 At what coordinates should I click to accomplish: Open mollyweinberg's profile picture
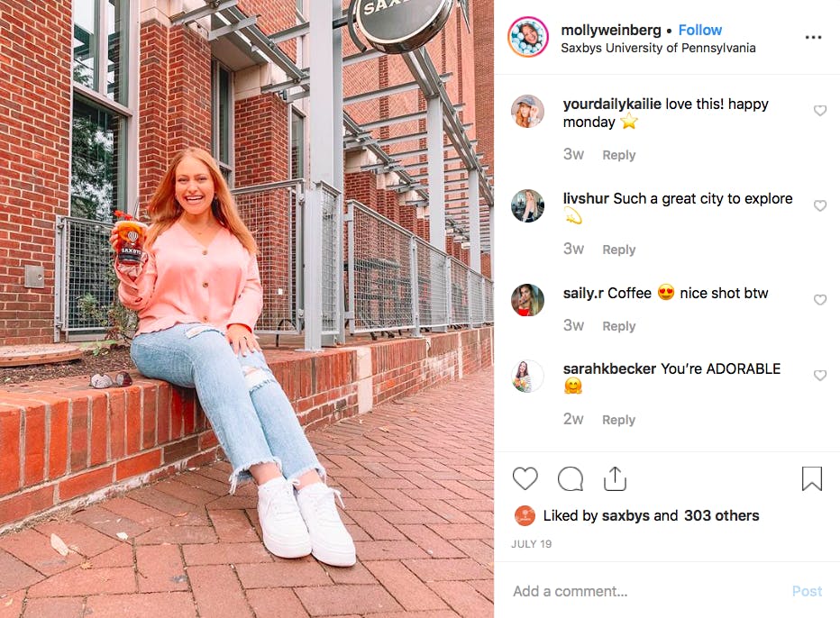pyautogui.click(x=527, y=38)
